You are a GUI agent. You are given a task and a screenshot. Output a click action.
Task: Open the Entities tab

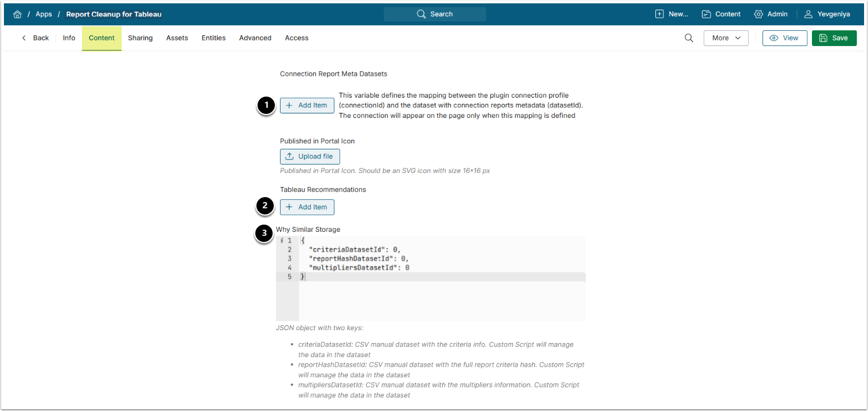(x=213, y=38)
